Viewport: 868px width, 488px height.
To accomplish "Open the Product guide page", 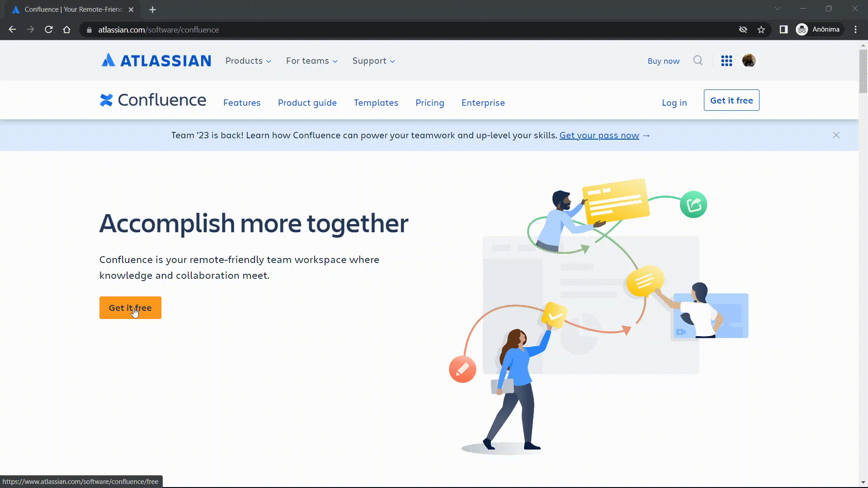I will [x=307, y=103].
